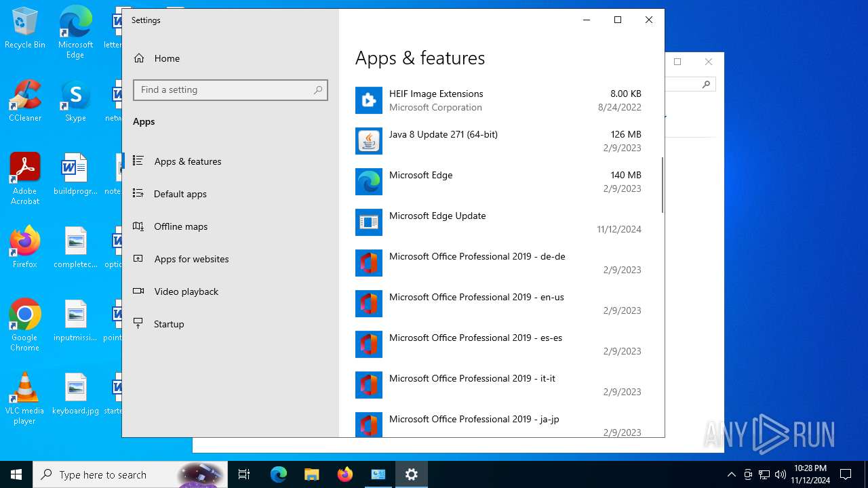Open VLC media player desktop shortcut
Image resolution: width=868 pixels, height=488 pixels.
(x=25, y=399)
